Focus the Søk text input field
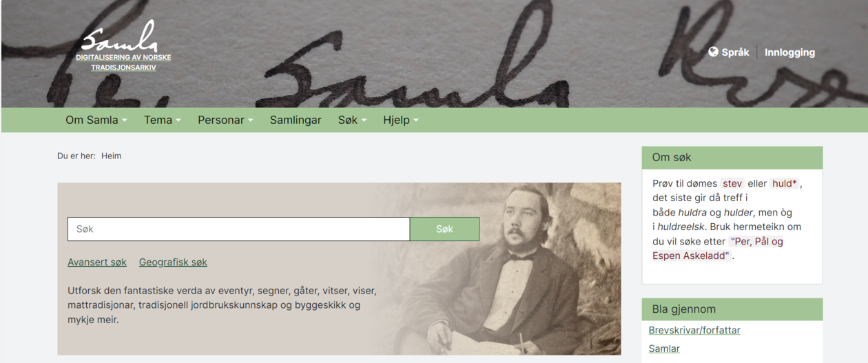Screen dimensions: 868x363 238,229
